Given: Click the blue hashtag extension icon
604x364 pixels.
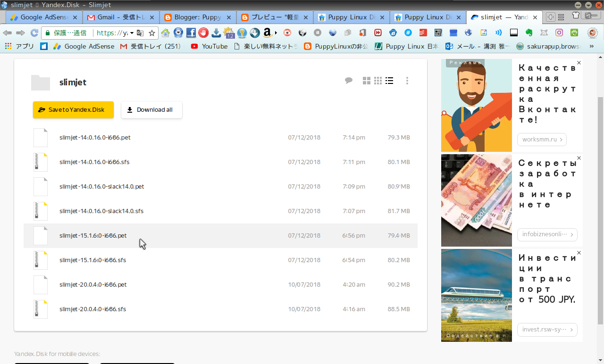Looking at the screenshot, I should [x=408, y=33].
